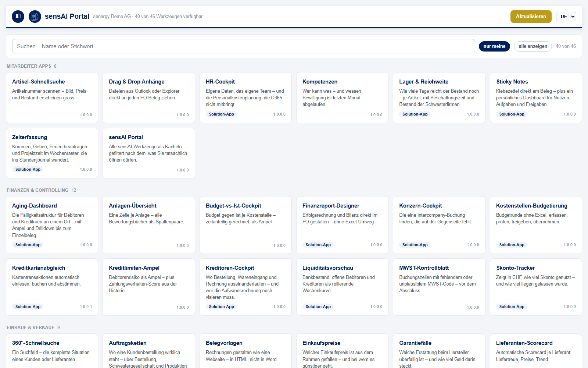The height and width of the screenshot is (368, 588).
Task: Open the Aging-Dashboard tile
Action: pos(52,225)
